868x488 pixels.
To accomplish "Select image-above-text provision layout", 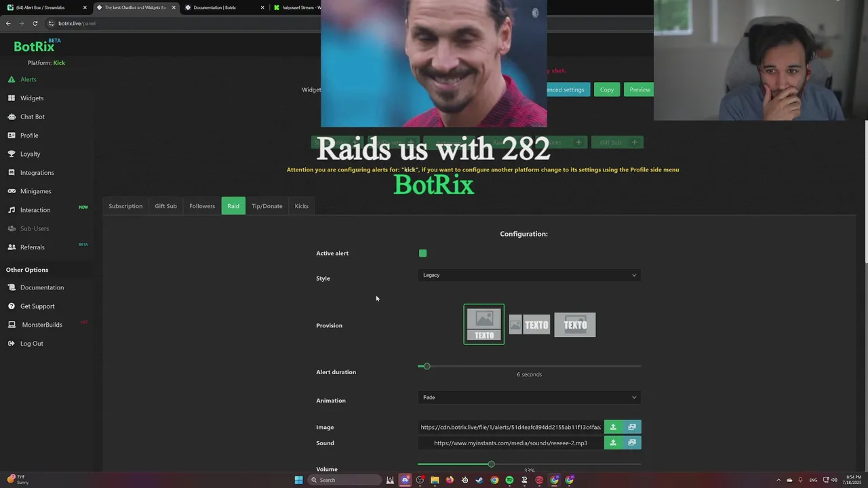I will point(484,325).
